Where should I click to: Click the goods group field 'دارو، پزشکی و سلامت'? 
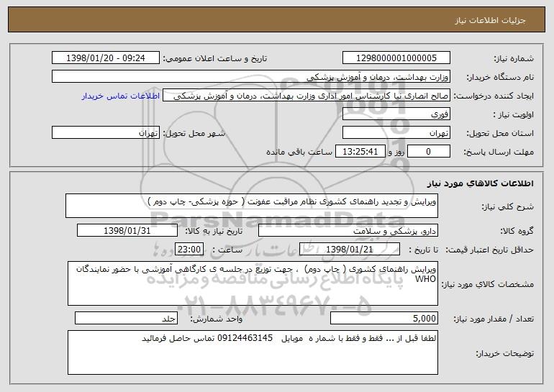[x=348, y=230]
